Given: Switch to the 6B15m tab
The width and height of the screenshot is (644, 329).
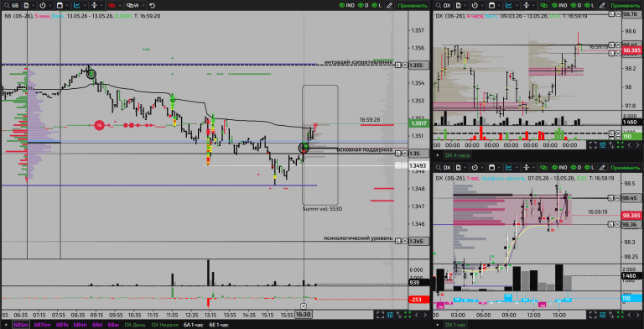Looking at the screenshot, I should coord(42,325).
